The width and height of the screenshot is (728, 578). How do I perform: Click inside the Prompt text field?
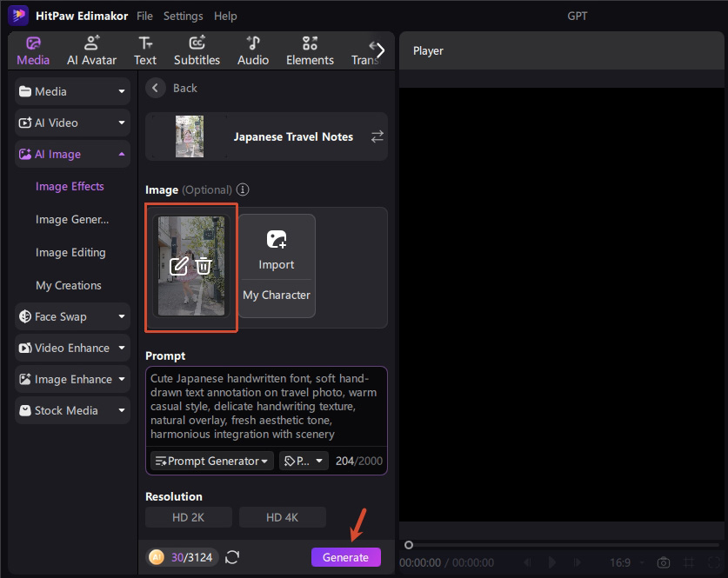tap(266, 406)
